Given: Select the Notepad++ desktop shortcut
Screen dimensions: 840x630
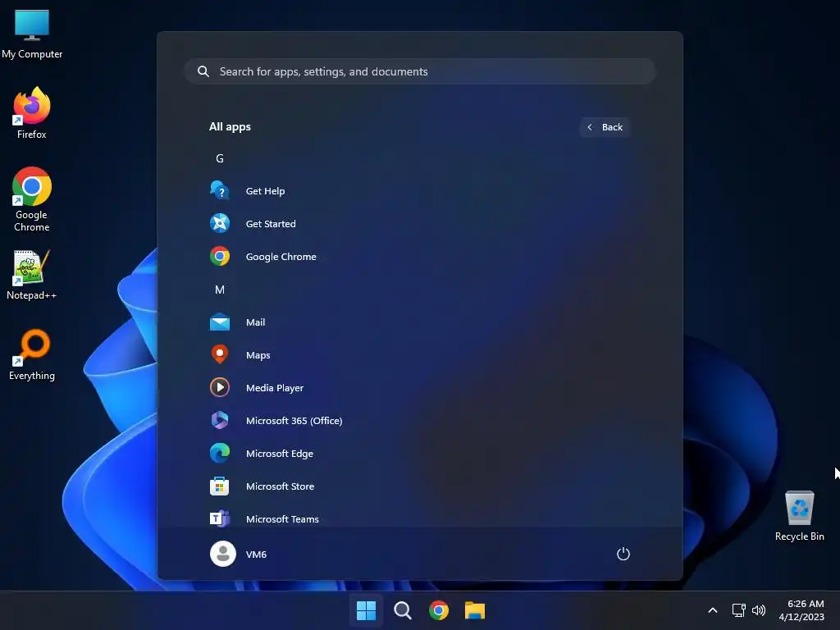Looking at the screenshot, I should 32,276.
